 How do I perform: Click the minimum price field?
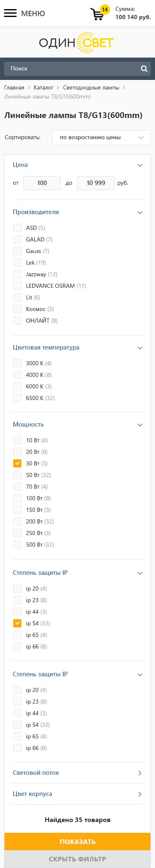pos(42,183)
